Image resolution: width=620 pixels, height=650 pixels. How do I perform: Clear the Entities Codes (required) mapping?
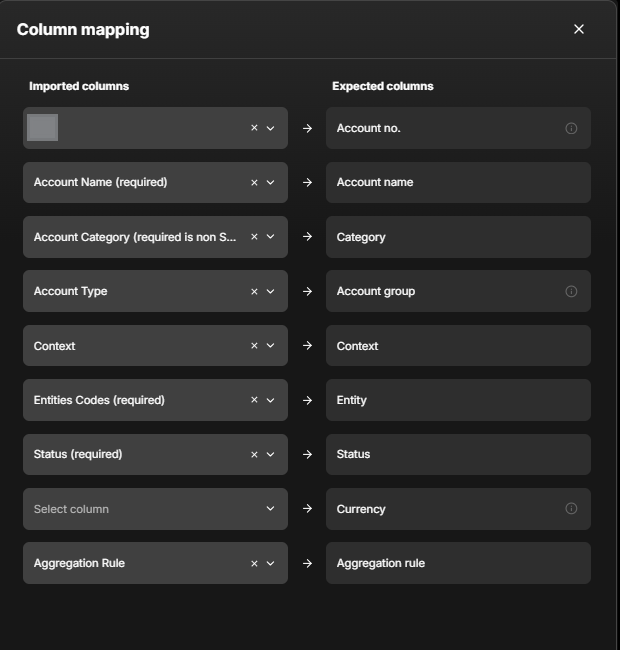coord(254,400)
